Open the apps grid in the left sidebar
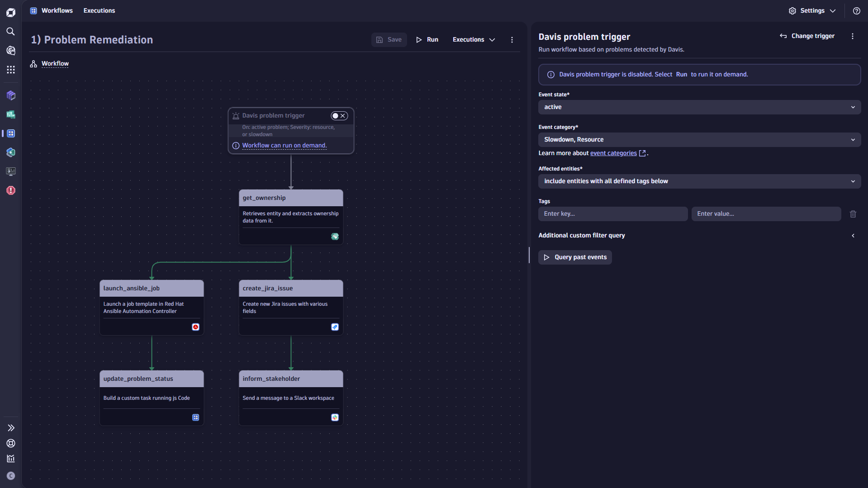 (11, 70)
